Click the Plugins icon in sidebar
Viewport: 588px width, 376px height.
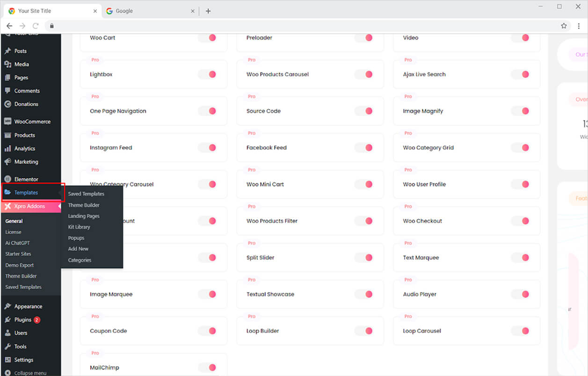7,320
